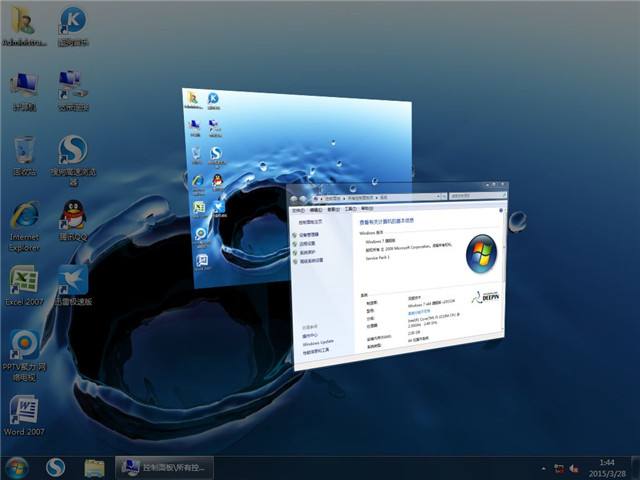Open the Edit menu in System window
This screenshot has height=480, width=640.
pos(316,210)
